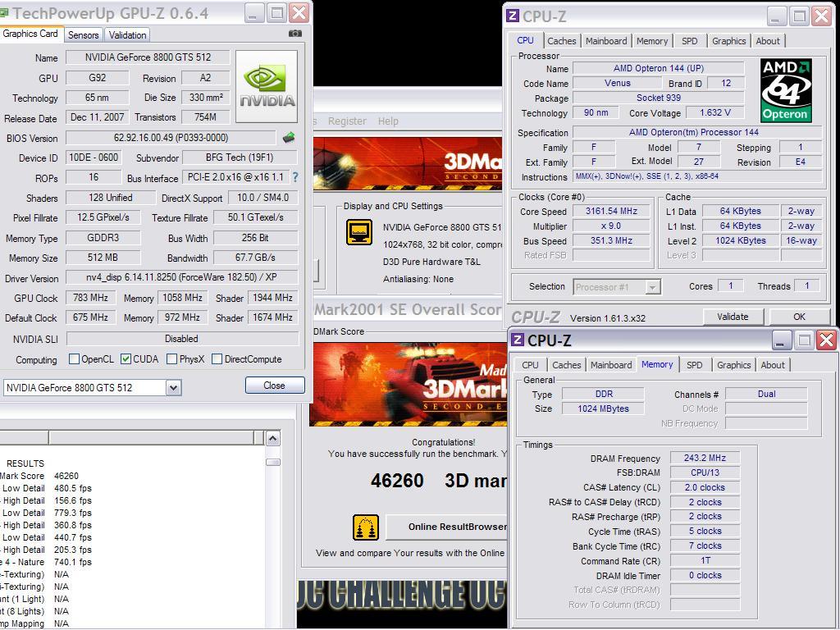Open the Processor #1 selection dropdown
This screenshot has width=840, height=630.
pos(652,287)
